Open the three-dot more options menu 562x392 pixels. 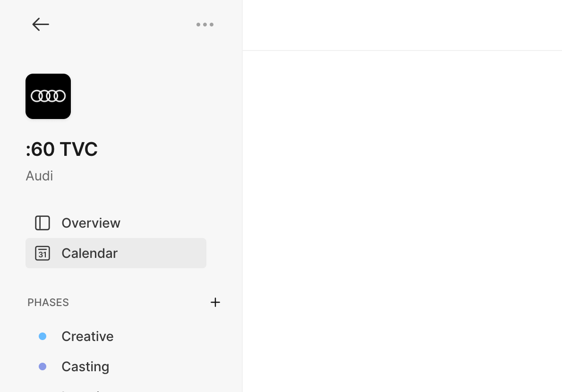pyautogui.click(x=205, y=25)
